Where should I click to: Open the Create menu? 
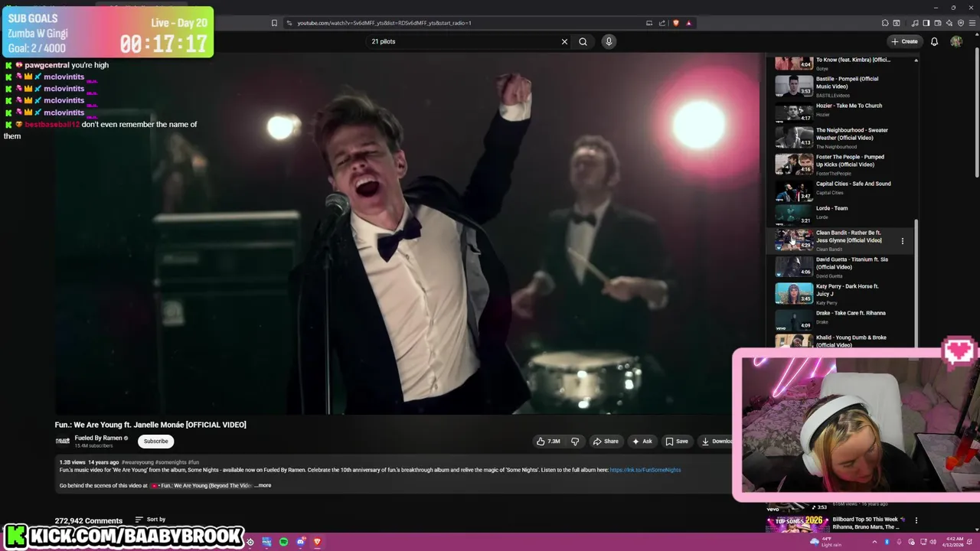(904, 41)
